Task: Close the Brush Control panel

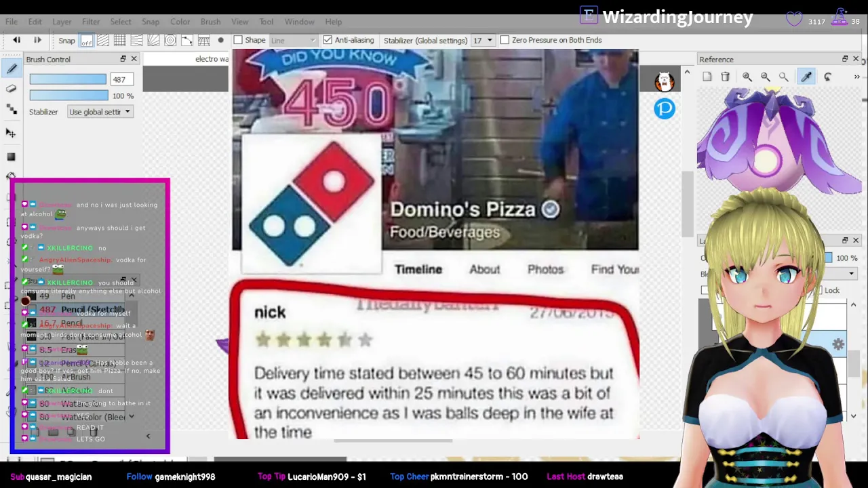Action: 134,59
